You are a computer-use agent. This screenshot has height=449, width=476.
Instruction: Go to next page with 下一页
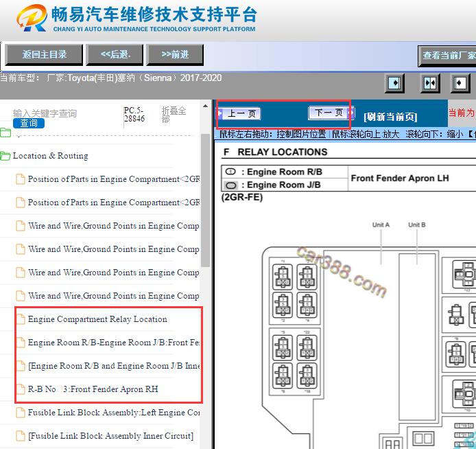point(331,113)
